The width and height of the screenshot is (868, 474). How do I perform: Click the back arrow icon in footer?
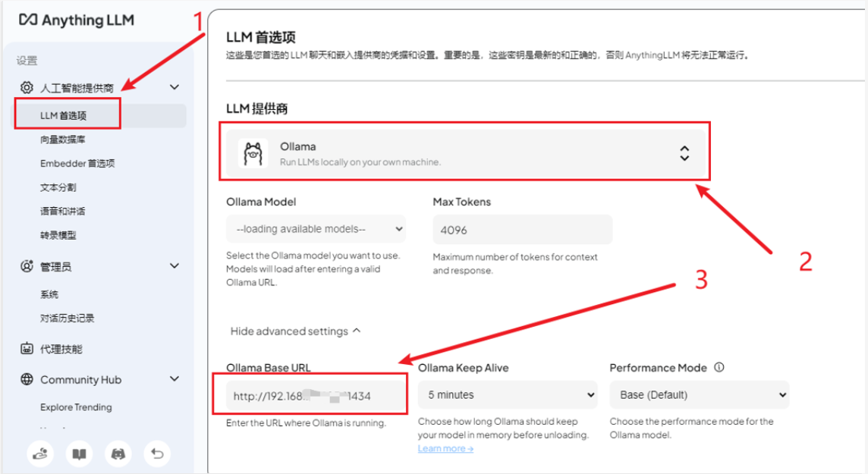click(x=157, y=454)
